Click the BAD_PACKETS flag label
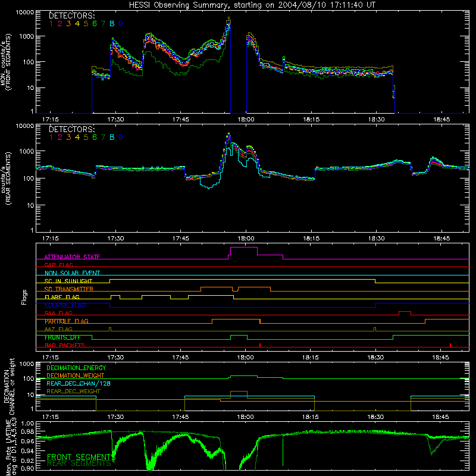This screenshot has width=476, height=476. [65, 345]
